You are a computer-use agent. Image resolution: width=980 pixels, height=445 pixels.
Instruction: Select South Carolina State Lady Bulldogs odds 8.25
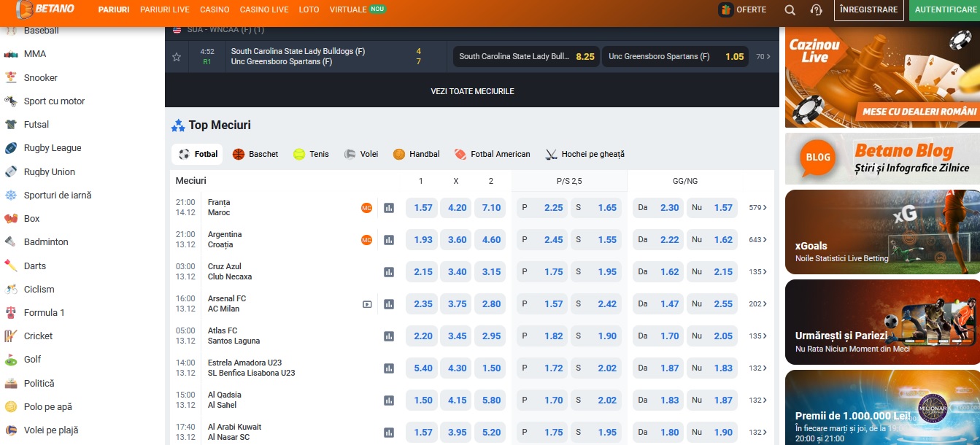(526, 57)
